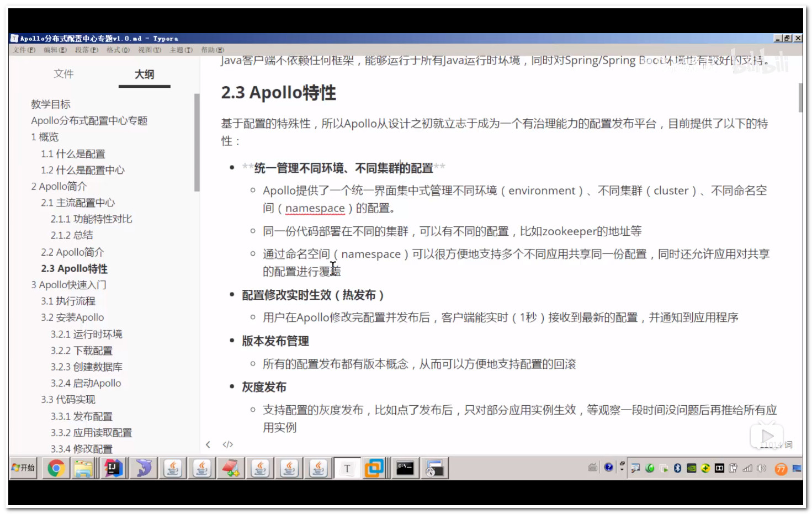Launch Google Chrome from taskbar

pyautogui.click(x=55, y=468)
